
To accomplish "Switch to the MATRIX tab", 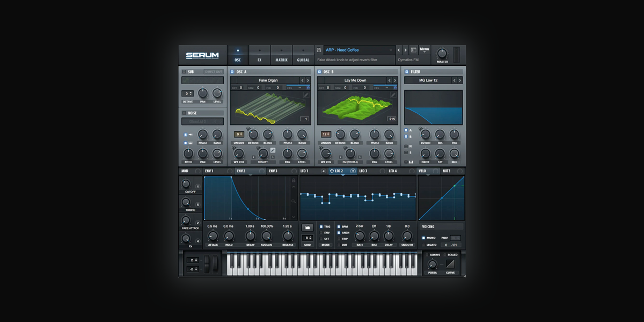I will coord(281,55).
